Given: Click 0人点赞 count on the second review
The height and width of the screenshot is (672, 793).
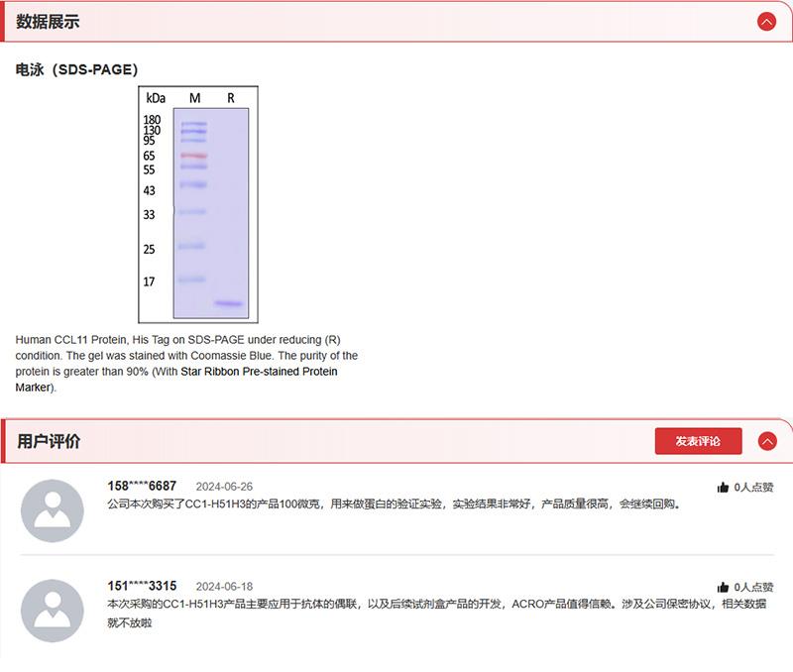Looking at the screenshot, I should tap(753, 587).
